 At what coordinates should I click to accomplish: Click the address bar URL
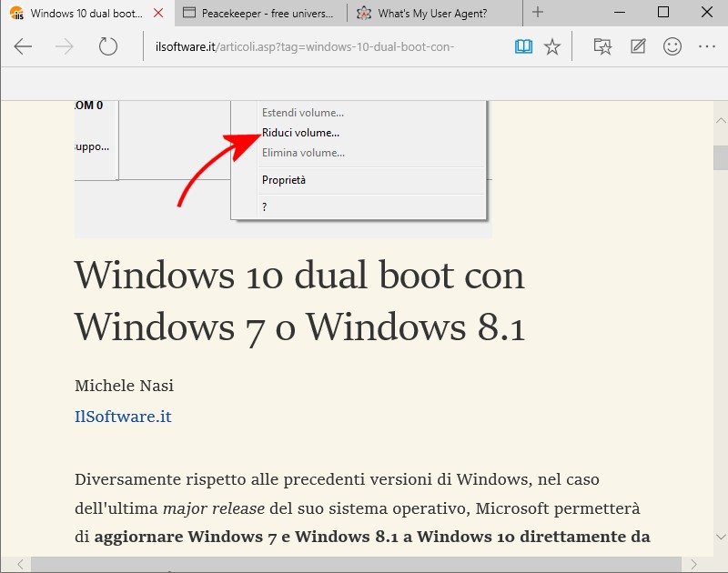[305, 47]
